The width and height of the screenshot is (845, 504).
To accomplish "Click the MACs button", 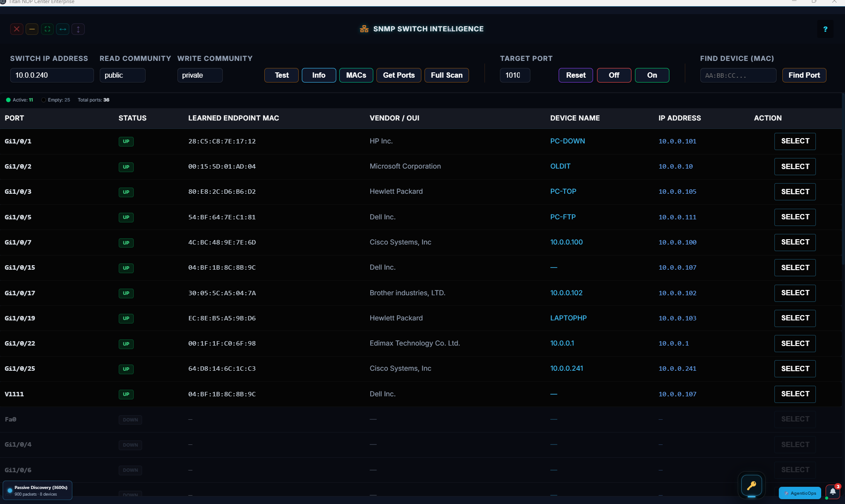I will click(356, 75).
